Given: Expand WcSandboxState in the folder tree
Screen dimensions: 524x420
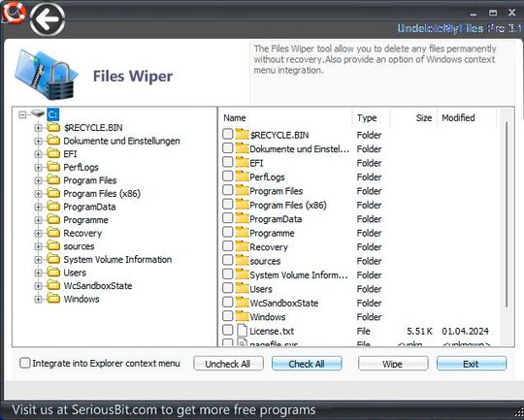Looking at the screenshot, I should (38, 286).
